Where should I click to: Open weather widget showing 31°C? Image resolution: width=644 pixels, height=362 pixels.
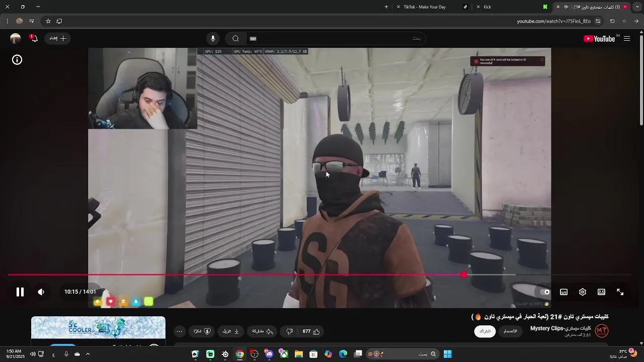pyautogui.click(x=624, y=354)
